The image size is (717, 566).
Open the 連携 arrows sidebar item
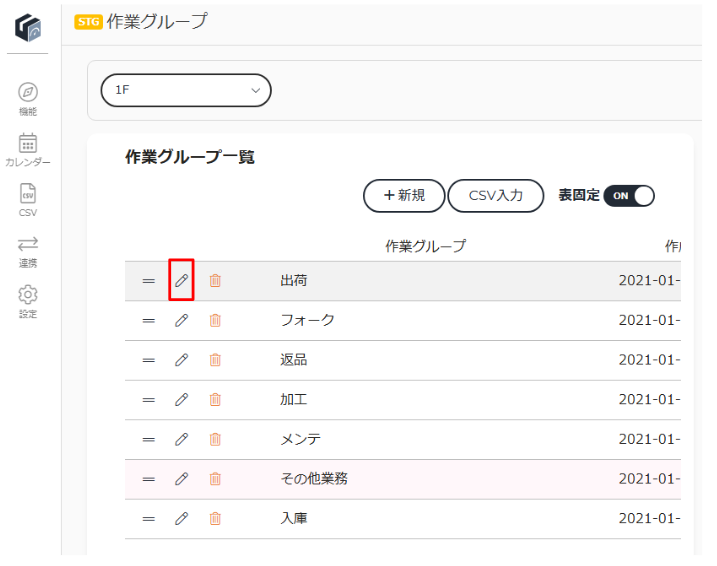(x=28, y=251)
